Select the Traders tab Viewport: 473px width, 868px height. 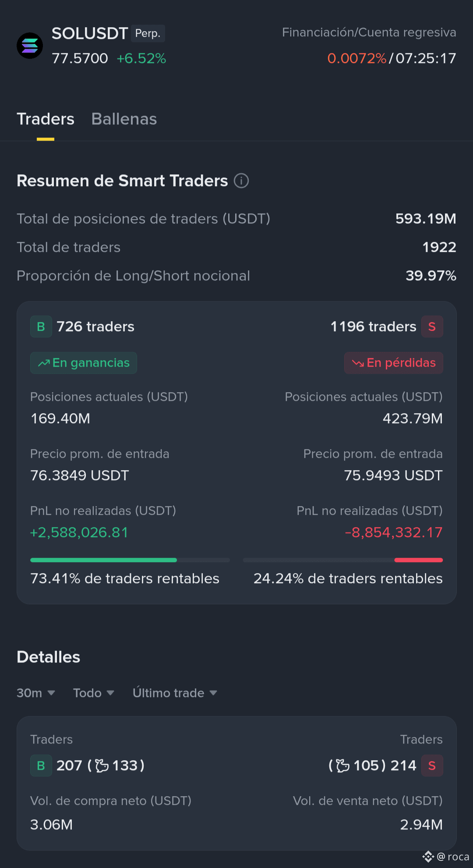46,119
